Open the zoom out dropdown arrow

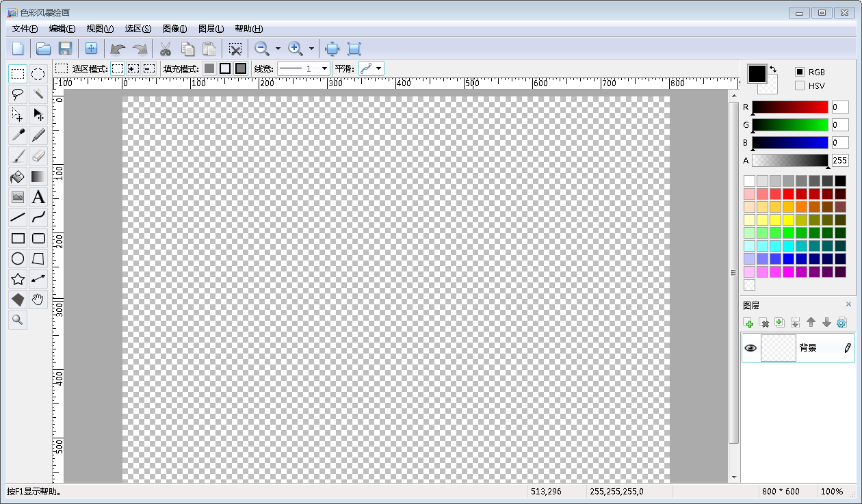pos(278,49)
